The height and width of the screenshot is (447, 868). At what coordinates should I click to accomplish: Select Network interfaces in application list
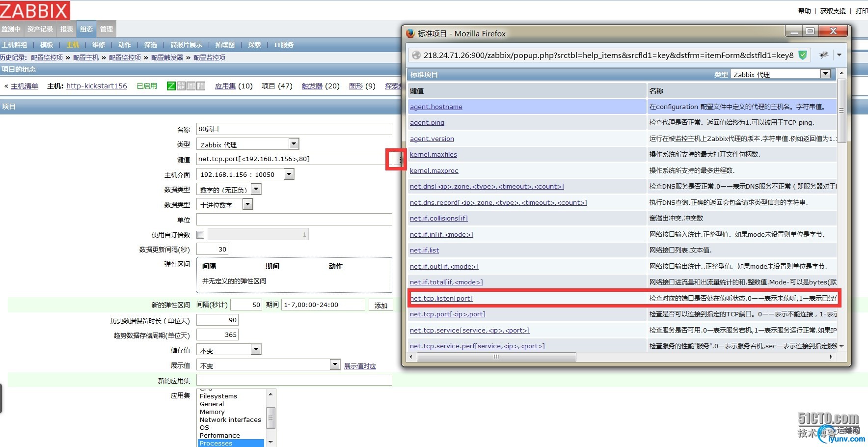coord(230,419)
